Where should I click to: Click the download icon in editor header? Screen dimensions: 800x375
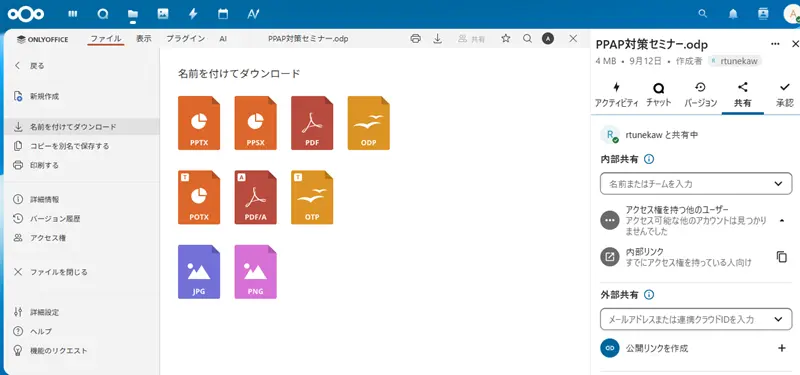(437, 38)
